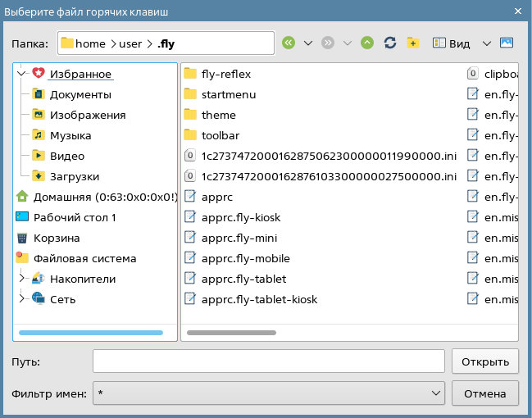Collapse the Избранное tree section
The width and height of the screenshot is (532, 418).
click(x=21, y=74)
